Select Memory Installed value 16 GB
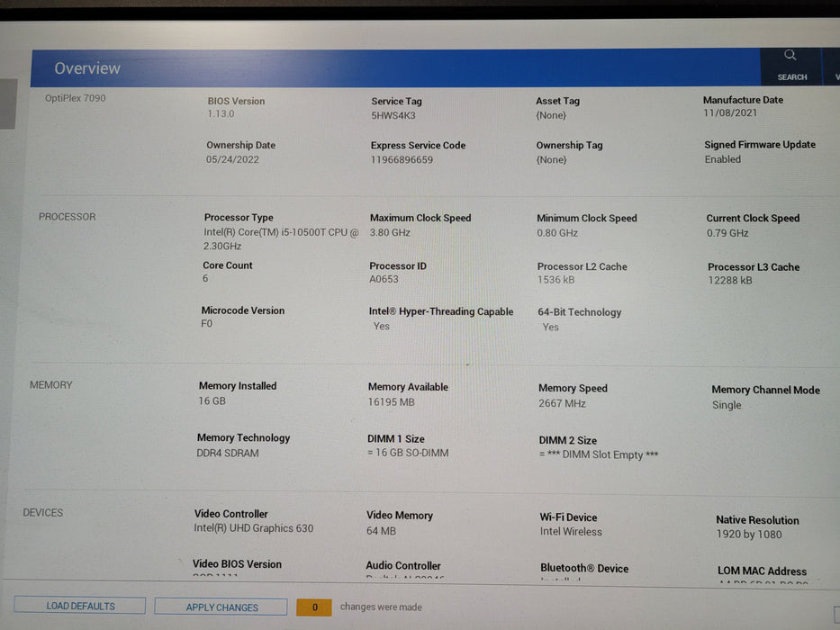 [212, 400]
